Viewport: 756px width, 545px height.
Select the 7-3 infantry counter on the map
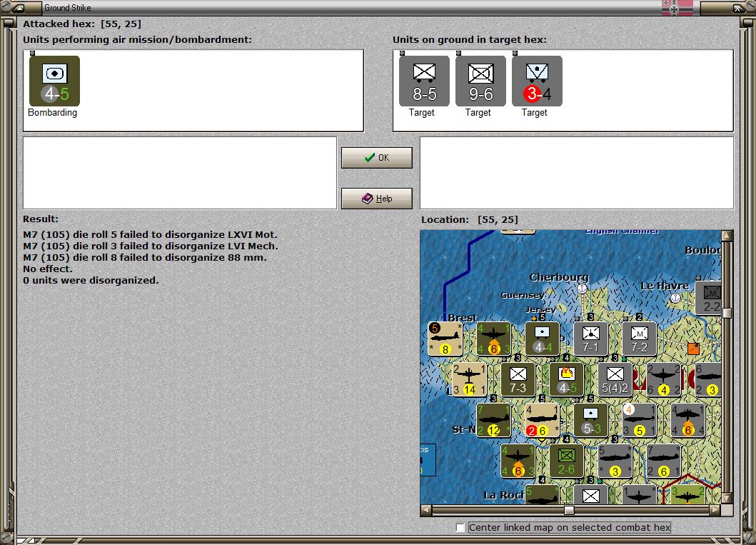(518, 381)
